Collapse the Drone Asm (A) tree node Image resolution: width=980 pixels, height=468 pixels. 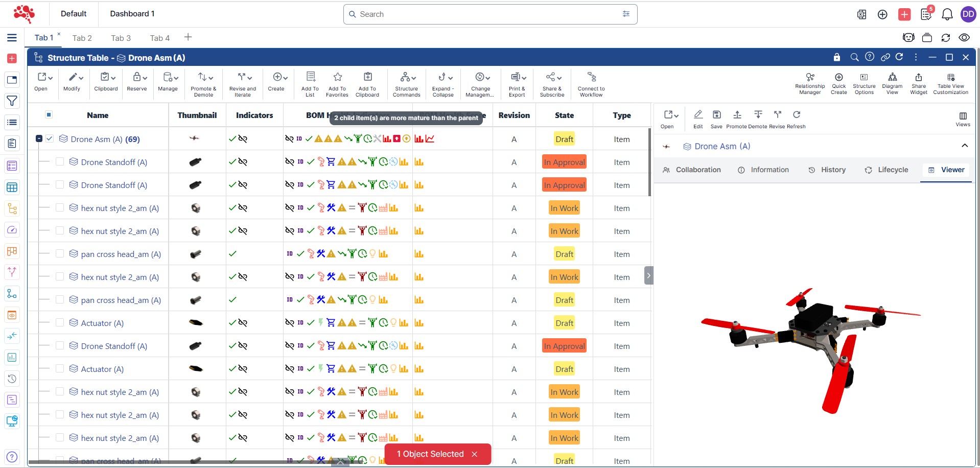39,138
